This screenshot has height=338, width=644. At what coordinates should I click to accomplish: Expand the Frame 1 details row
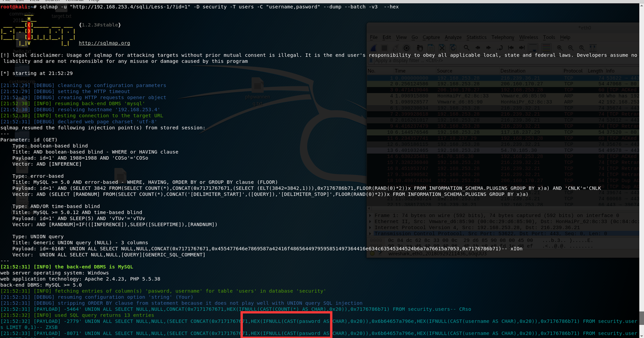coord(370,215)
